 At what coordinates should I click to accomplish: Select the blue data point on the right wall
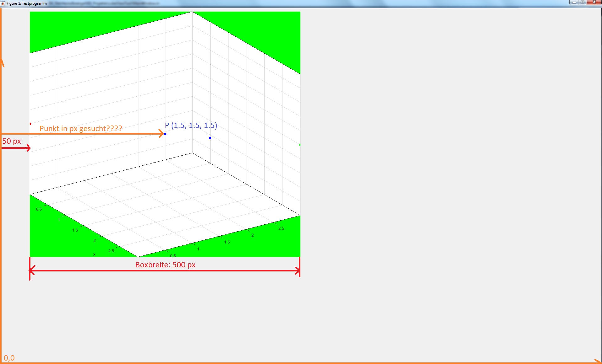pos(210,138)
